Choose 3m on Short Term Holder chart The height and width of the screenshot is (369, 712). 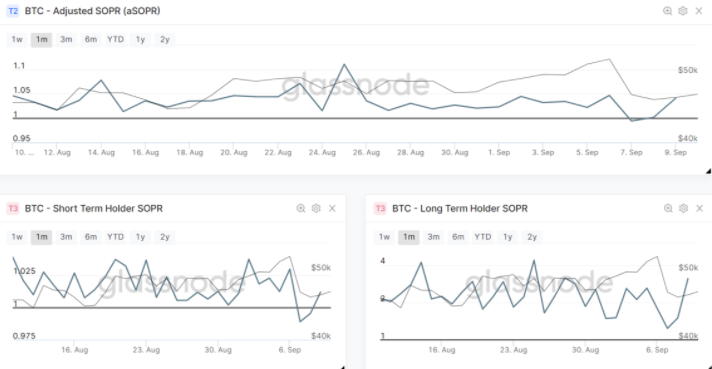tap(66, 237)
